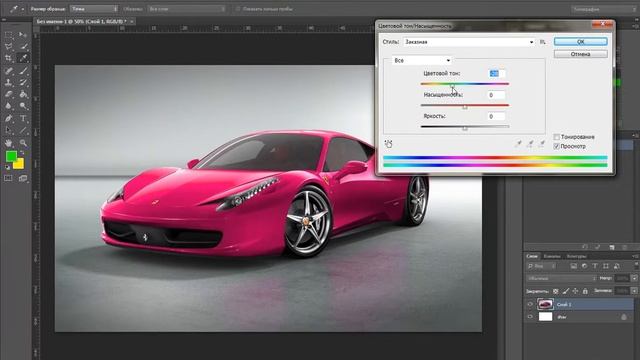640x360 pixels.
Task: Open the layer blend mode dropdown
Action: (x=561, y=278)
